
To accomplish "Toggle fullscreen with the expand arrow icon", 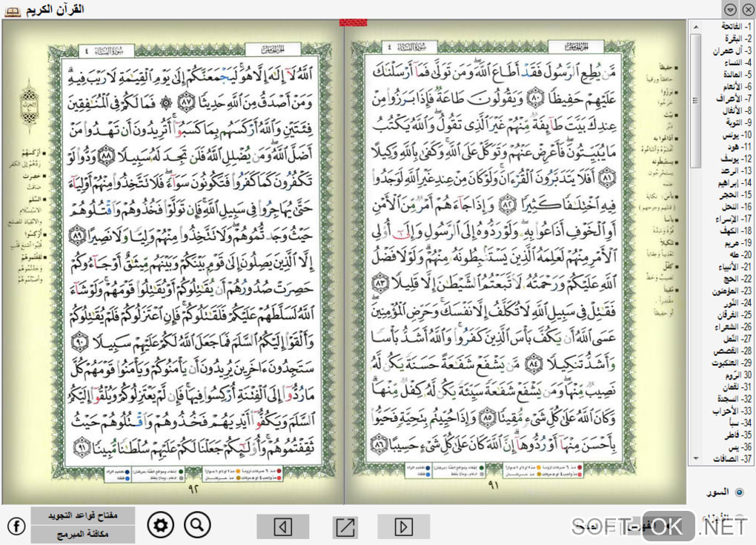I will tap(345, 526).
